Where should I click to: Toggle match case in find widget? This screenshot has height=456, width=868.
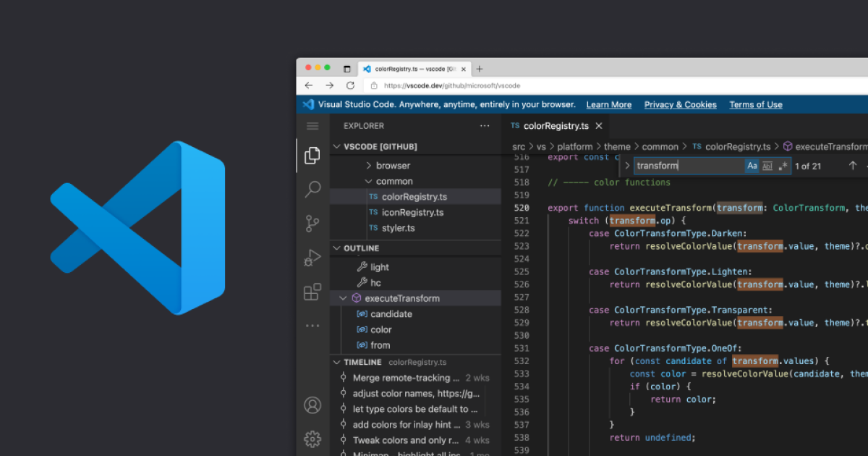pyautogui.click(x=752, y=166)
